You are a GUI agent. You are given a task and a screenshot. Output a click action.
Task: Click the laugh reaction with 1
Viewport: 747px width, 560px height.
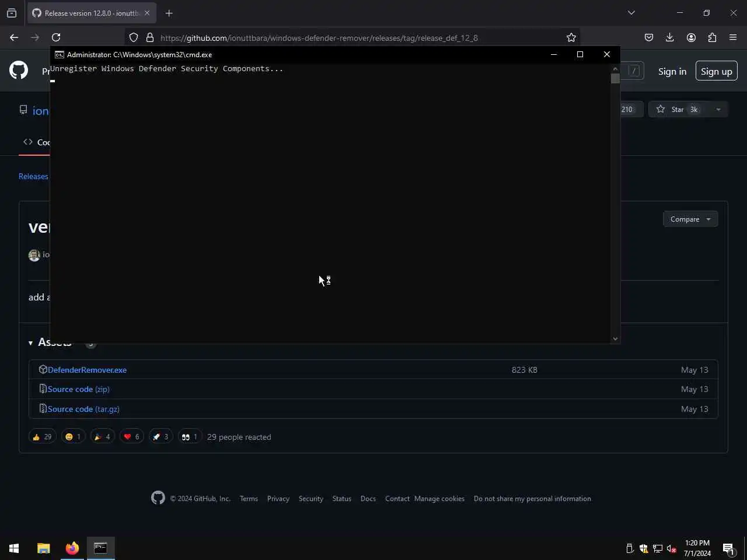[x=73, y=436]
